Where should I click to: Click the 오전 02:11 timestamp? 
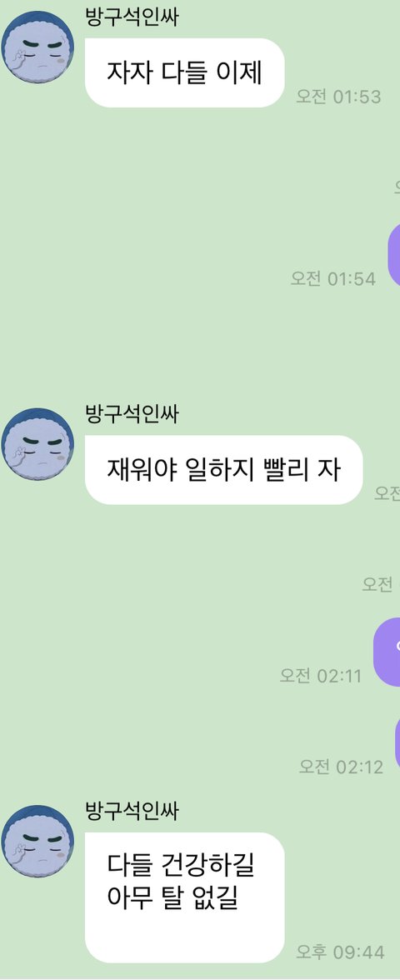point(321,676)
